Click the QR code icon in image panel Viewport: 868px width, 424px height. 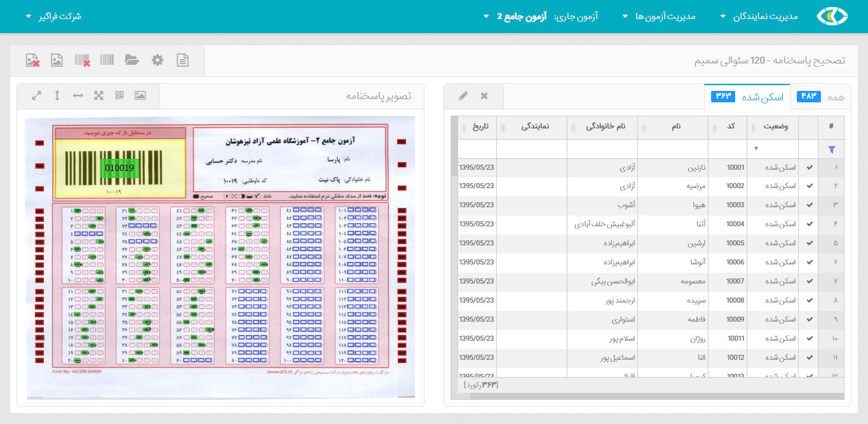click(x=119, y=95)
